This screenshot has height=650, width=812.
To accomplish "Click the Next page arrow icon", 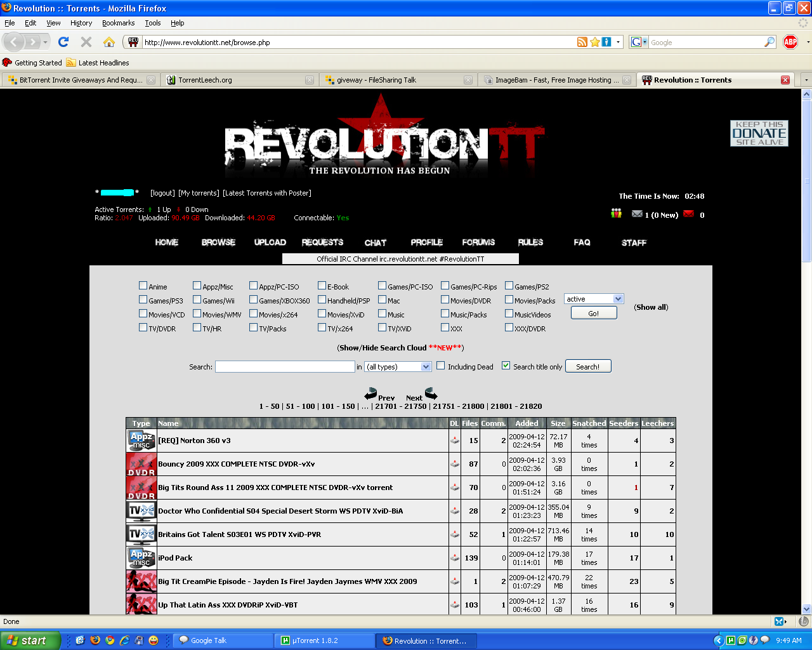I will [x=431, y=394].
